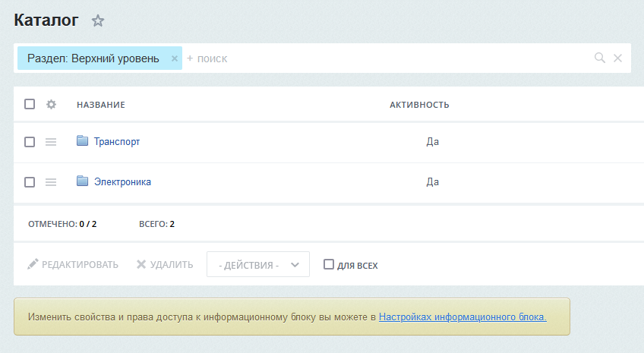The width and height of the screenshot is (644, 353).
Task: Open row actions menu for Транспорт
Action: pyautogui.click(x=51, y=142)
